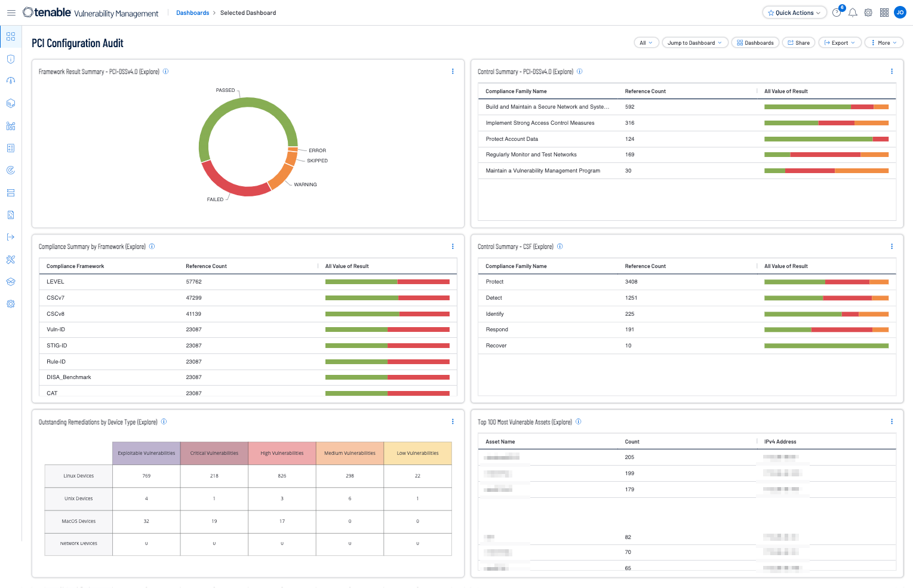This screenshot has height=588, width=913.
Task: Click the Medium Vulnerabilities column header
Action: click(x=350, y=453)
